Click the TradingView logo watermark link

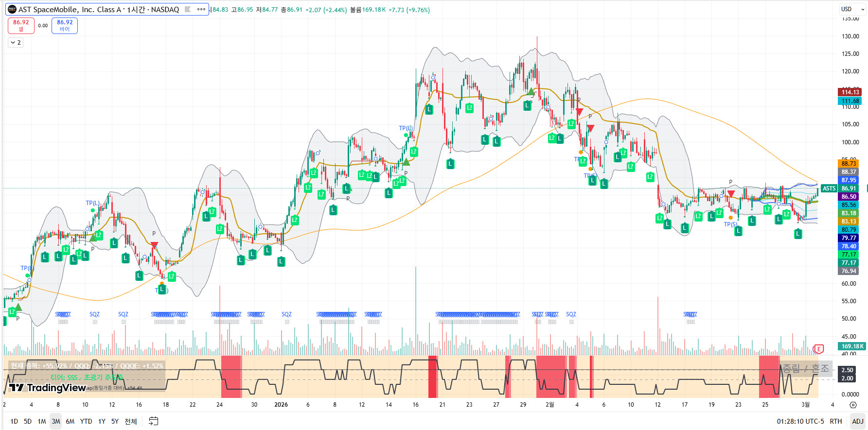pyautogui.click(x=48, y=387)
